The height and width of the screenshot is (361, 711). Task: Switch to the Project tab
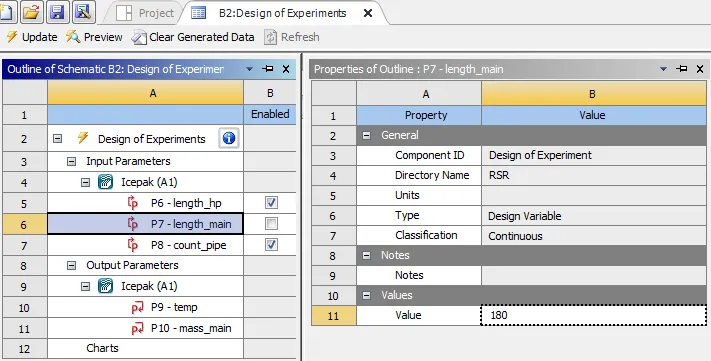[x=145, y=13]
